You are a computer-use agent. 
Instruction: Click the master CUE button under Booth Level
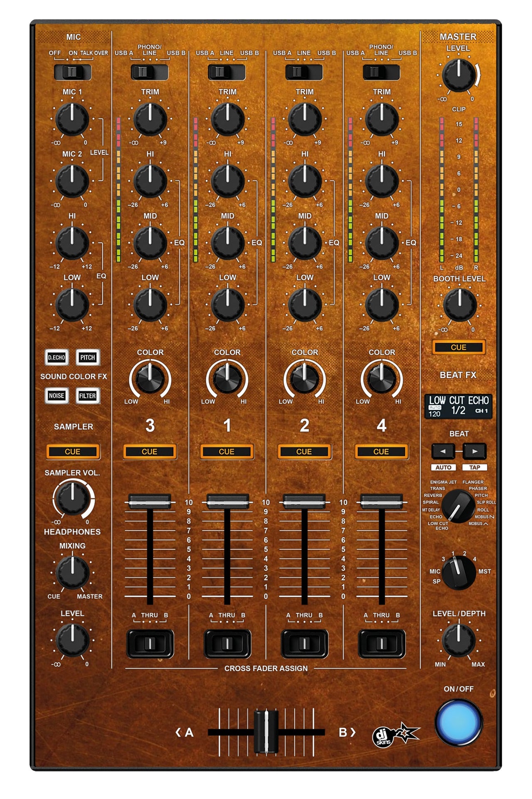click(459, 347)
